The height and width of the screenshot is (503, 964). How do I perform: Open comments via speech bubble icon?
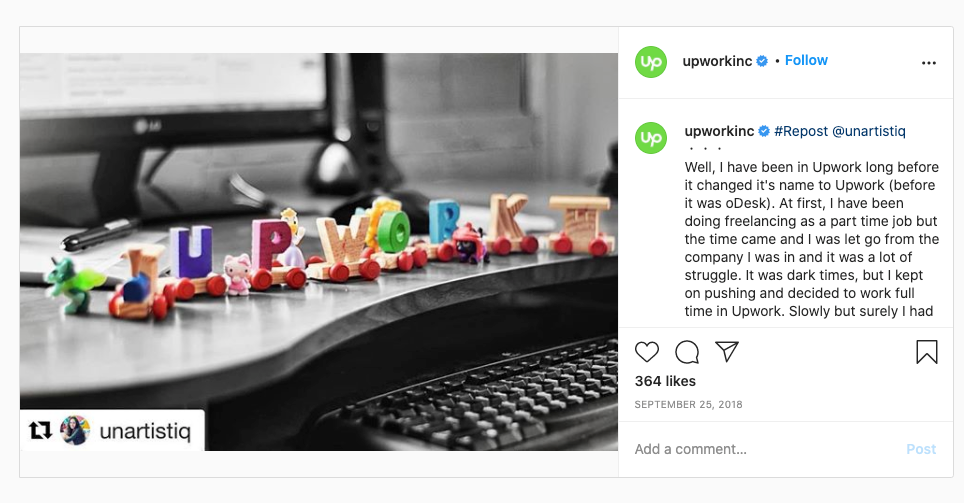point(687,352)
